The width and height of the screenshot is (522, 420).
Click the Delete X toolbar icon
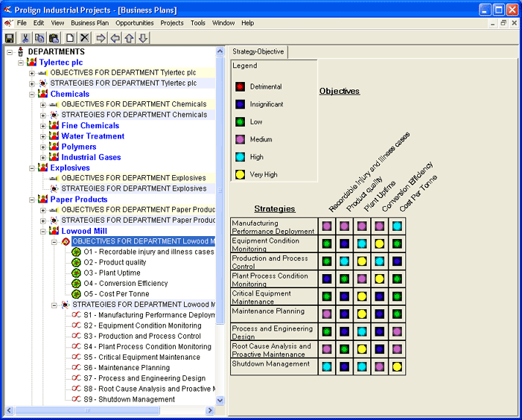point(85,38)
